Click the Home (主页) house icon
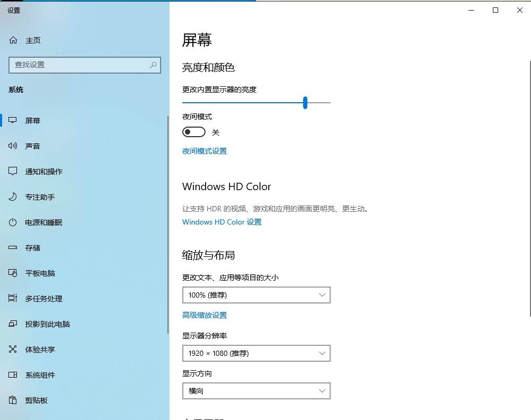The height and width of the screenshot is (420, 531). pyautogui.click(x=13, y=40)
